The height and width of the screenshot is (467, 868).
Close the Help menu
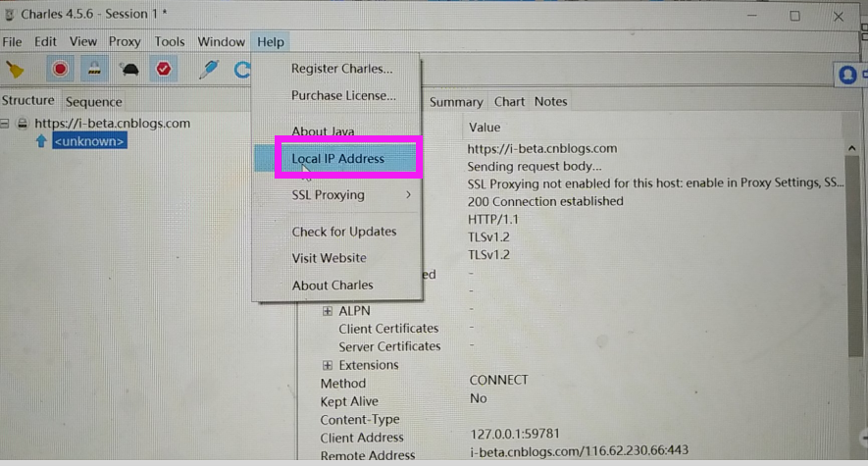click(x=271, y=42)
